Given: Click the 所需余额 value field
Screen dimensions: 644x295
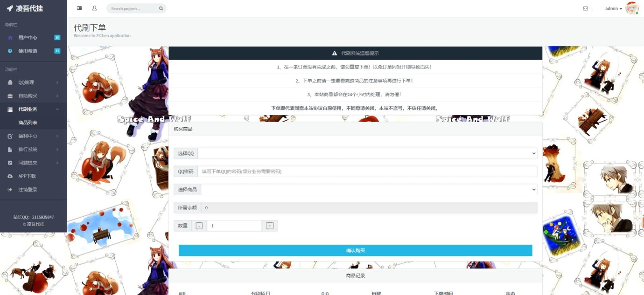Looking at the screenshot, I should tap(369, 208).
